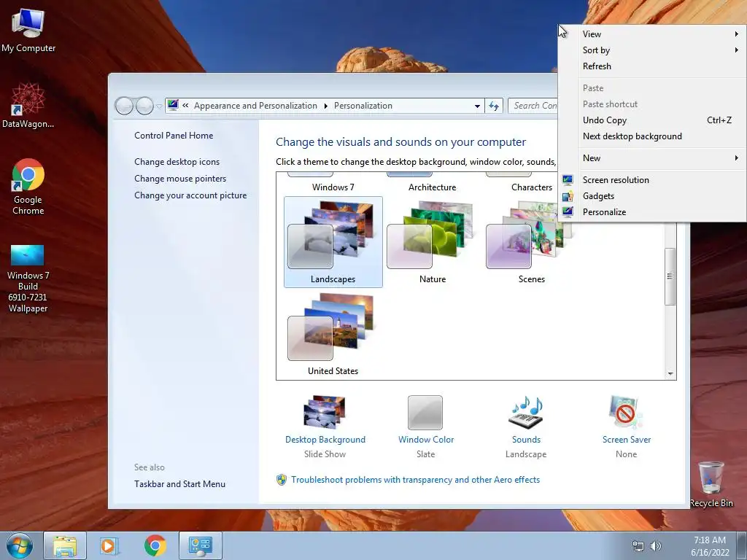The width and height of the screenshot is (747, 560).
Task: Expand the Personalization breadcrumb arrow
Action: pos(326,106)
